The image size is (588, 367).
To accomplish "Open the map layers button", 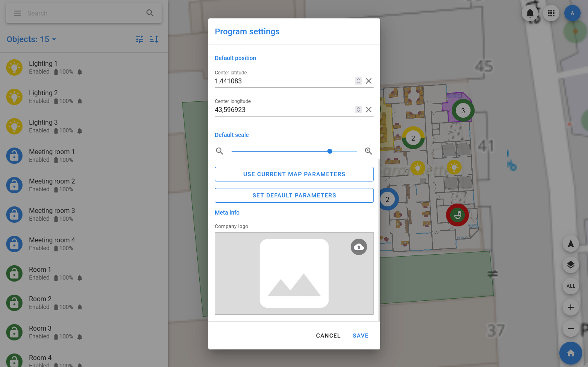I will point(570,265).
